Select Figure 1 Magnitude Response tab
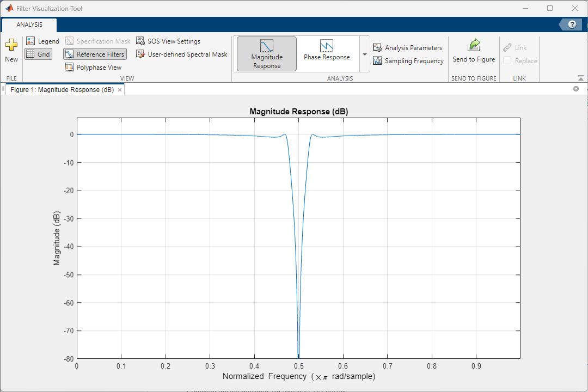 click(x=62, y=90)
